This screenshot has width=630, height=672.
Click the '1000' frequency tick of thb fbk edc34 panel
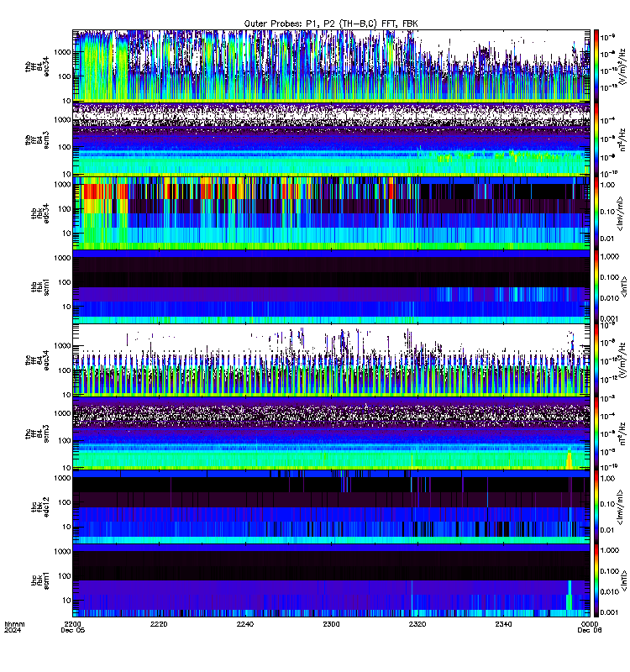coord(62,184)
